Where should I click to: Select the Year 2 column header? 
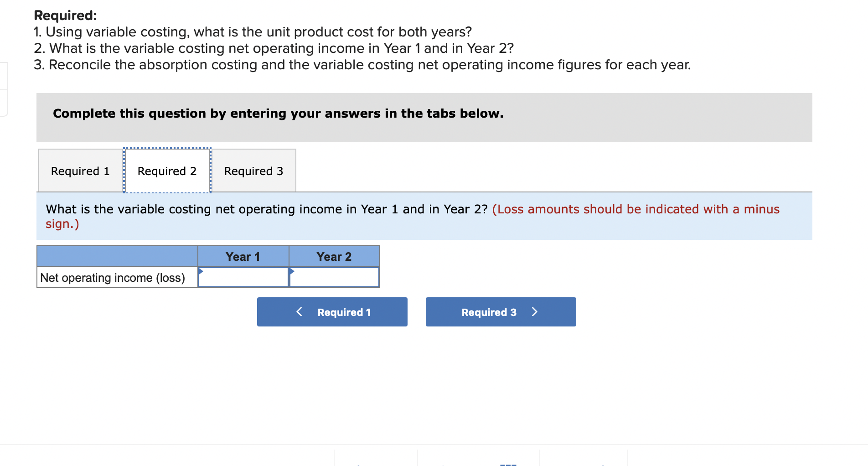coord(334,256)
